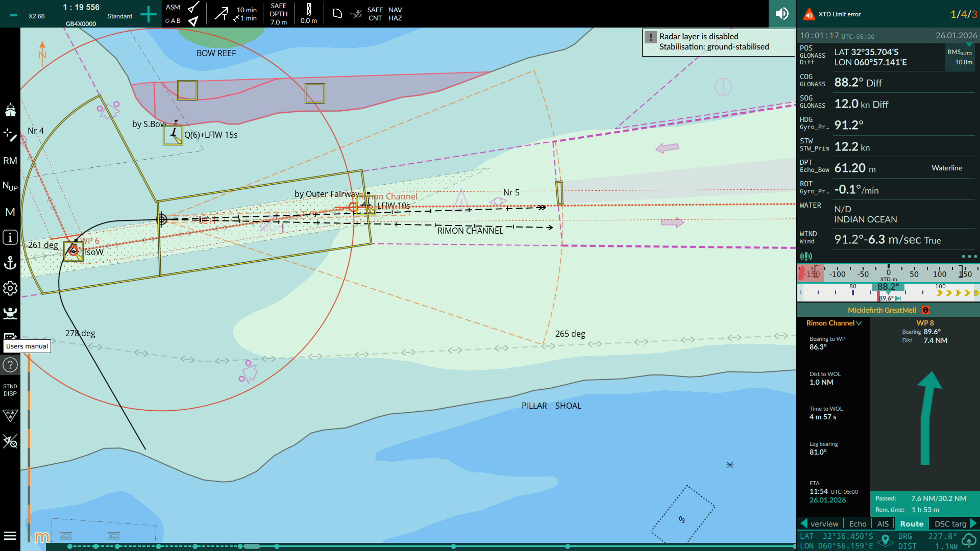Open the info query tool
This screenshot has width=980, height=551.
pyautogui.click(x=10, y=237)
